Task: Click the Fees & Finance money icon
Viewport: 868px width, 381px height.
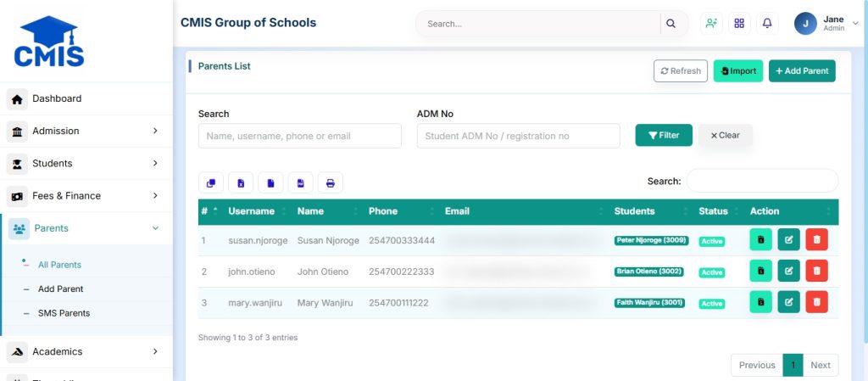Action: coord(17,197)
